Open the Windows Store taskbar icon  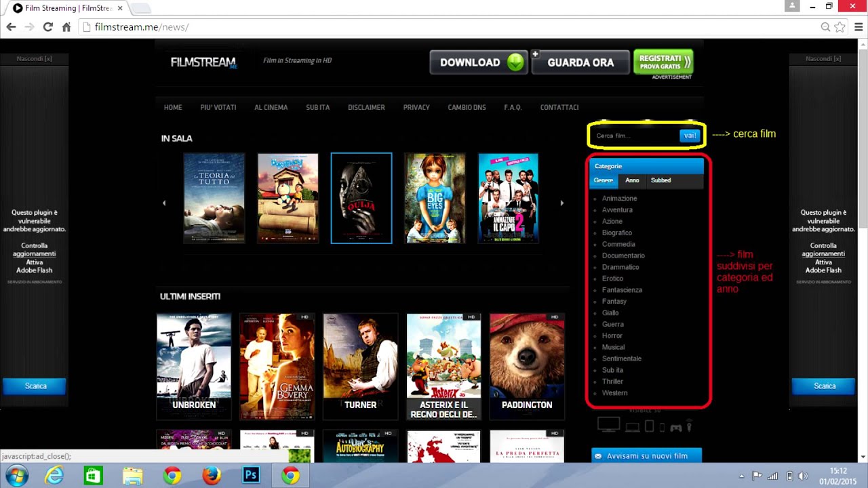[x=93, y=476]
